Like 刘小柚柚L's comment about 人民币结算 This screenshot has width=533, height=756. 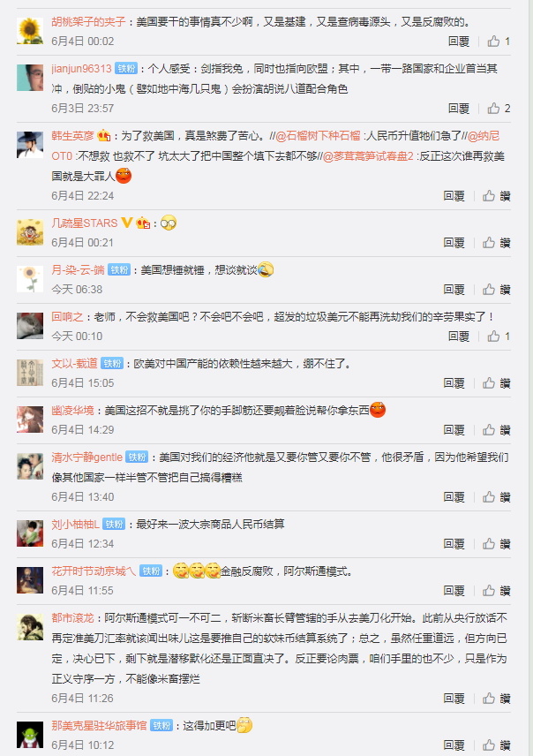[496, 544]
